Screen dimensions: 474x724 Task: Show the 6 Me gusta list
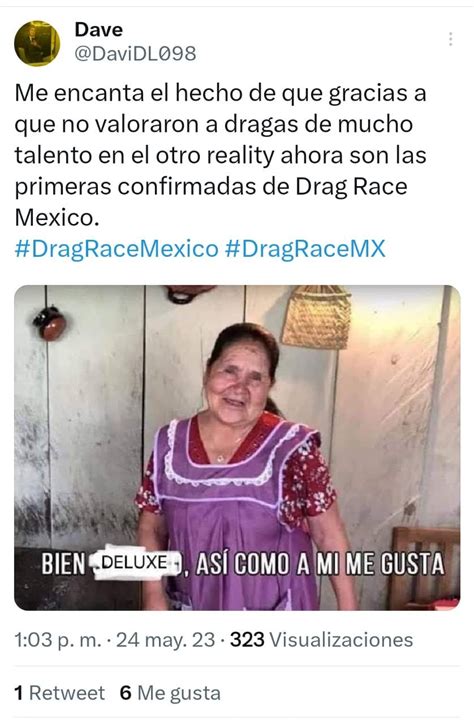(x=170, y=693)
